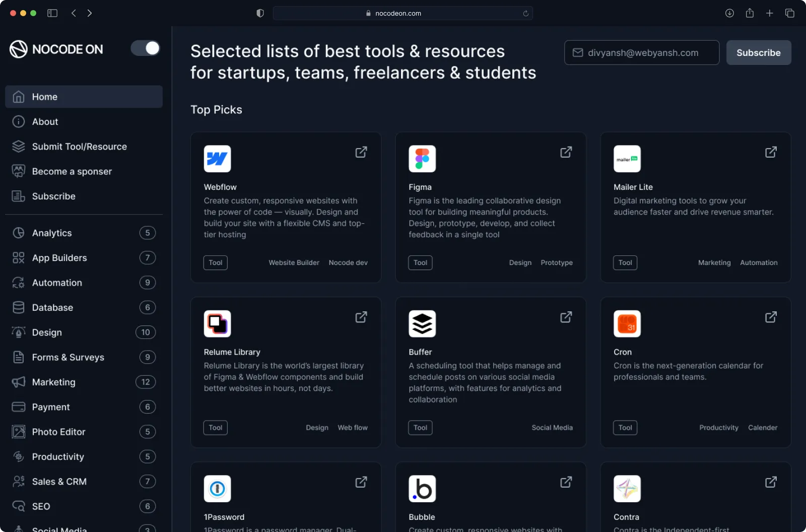
Task: Click Automation tag on Mailer Lite card
Action: tap(759, 262)
